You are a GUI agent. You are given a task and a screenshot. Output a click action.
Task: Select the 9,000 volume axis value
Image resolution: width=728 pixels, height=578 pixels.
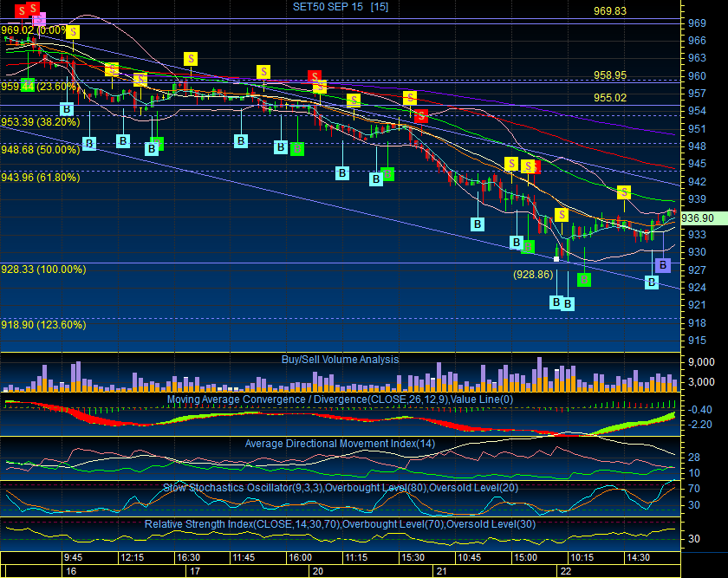(701, 362)
